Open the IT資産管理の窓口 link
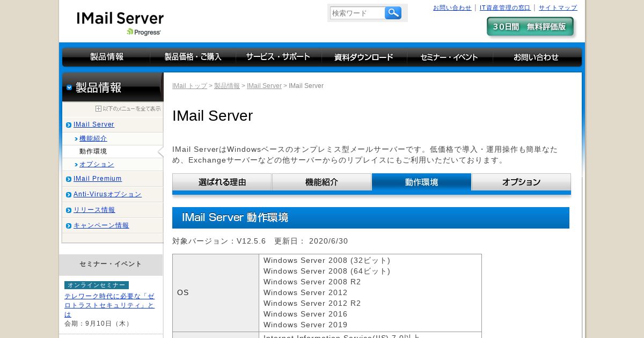644x338 pixels. [x=505, y=8]
